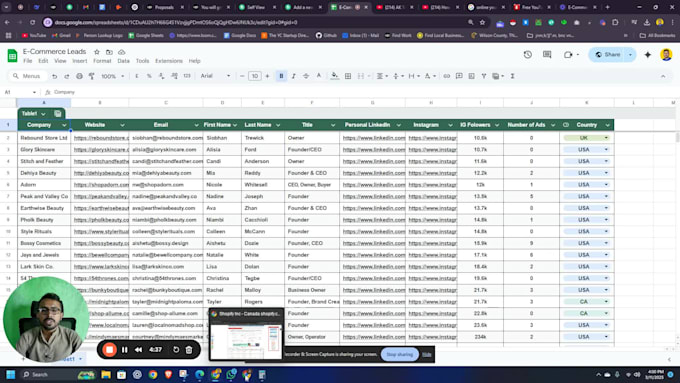Open the borders tool

(x=348, y=76)
